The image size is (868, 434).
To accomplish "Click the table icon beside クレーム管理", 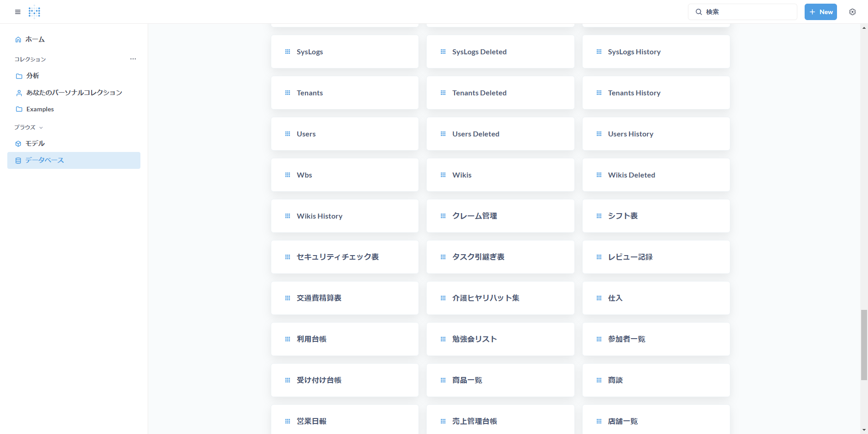I will tap(443, 216).
